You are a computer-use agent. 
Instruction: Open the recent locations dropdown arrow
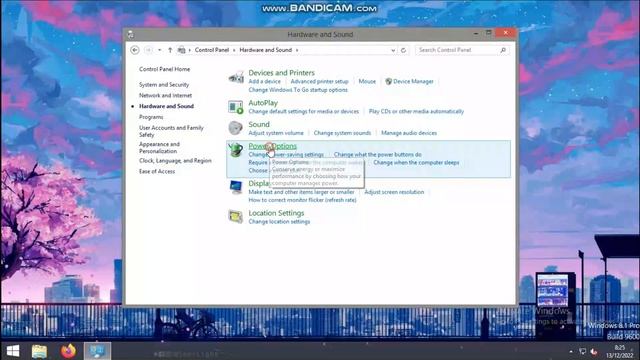click(160, 50)
